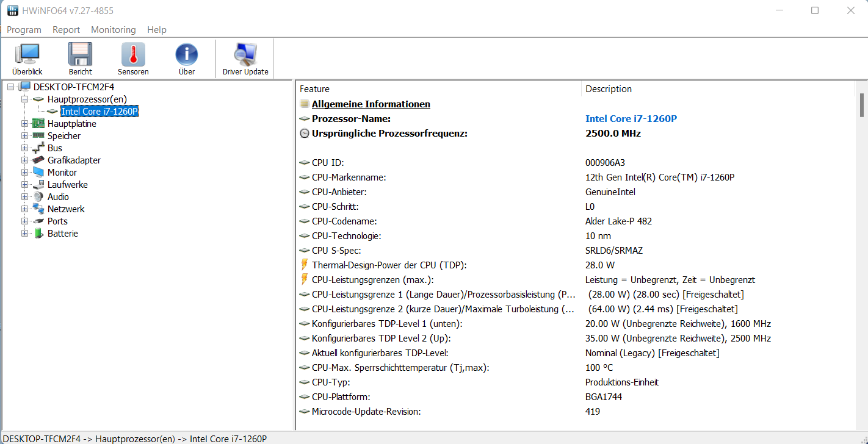Screen dimensions: 868x444
Task: Collapse the DESKTOP-TFCM2F4 root node
Action: click(x=11, y=87)
